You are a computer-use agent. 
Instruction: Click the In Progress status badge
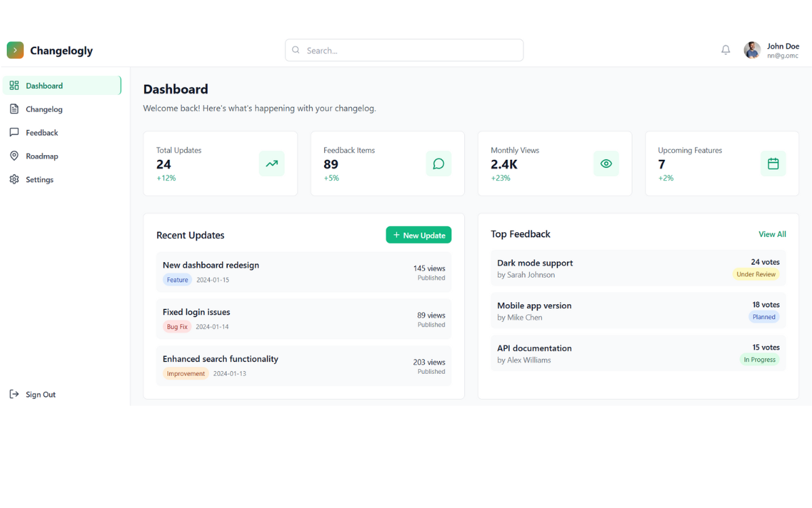(x=759, y=360)
